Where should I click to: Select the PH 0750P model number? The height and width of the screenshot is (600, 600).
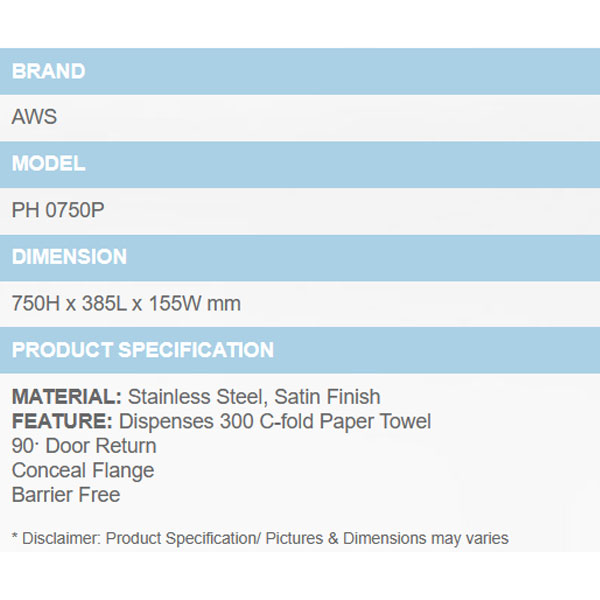point(57,210)
